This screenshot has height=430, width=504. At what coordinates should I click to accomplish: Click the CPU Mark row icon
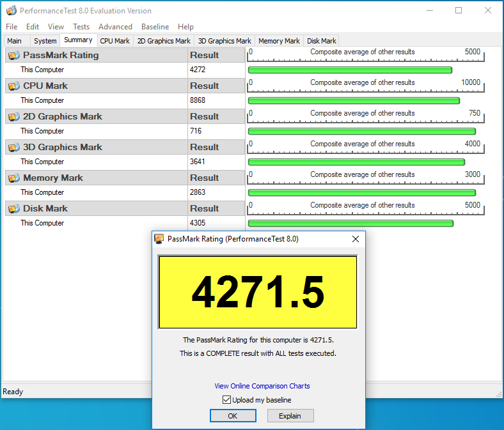coord(14,86)
